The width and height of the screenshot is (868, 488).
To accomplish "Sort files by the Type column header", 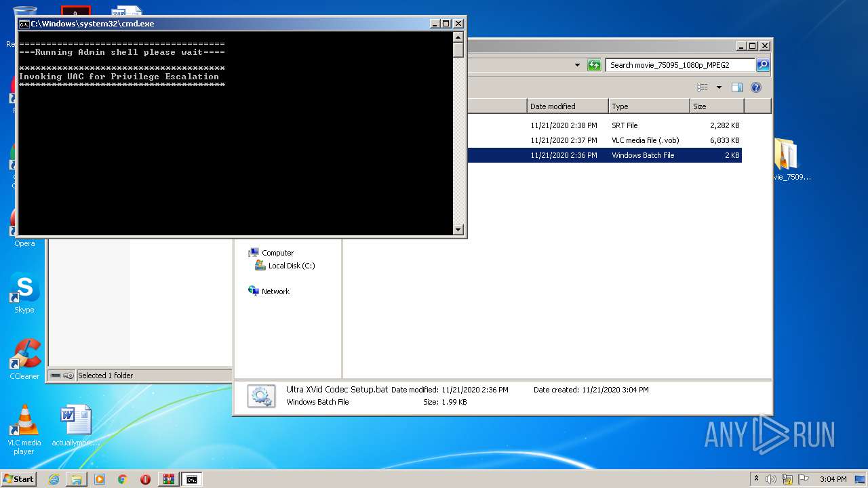I will tap(649, 106).
